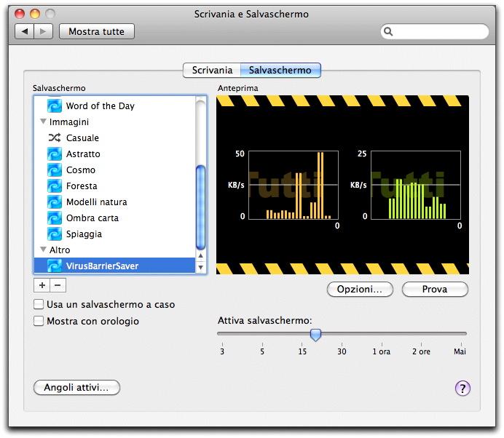Viewport: 504px width, 438px height.
Task: Click the 1 ora slider label
Action: (382, 351)
